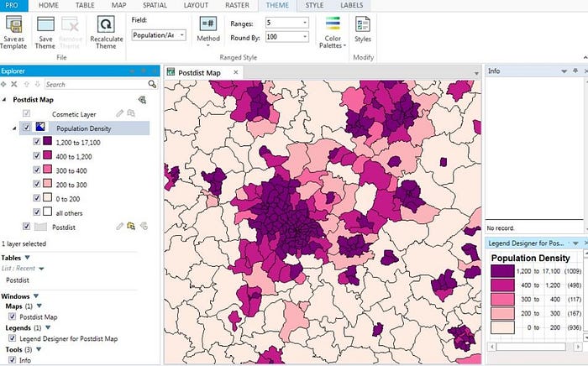Screen dimensions: 588x366
Task: Uncheck the 400 to 1,200 range
Action: 37,155
